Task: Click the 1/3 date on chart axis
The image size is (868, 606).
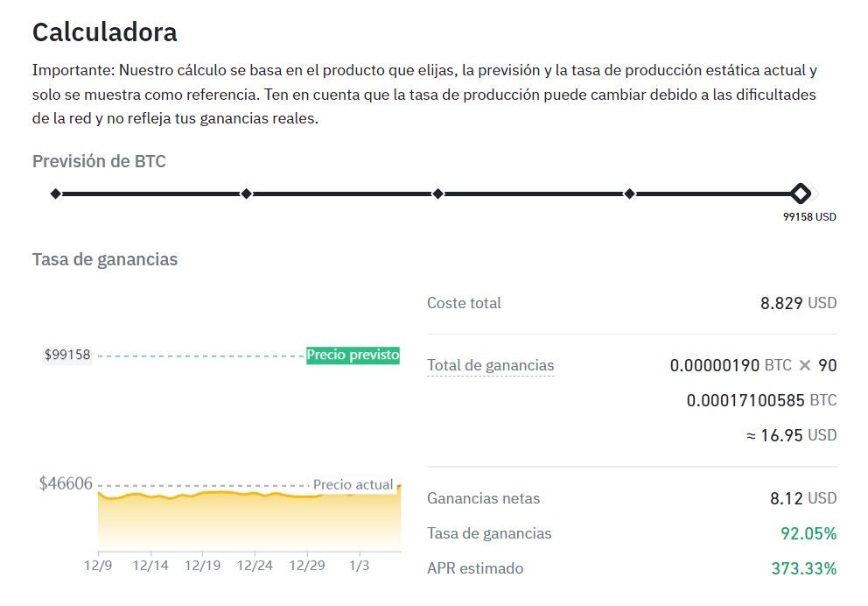Action: [x=359, y=566]
